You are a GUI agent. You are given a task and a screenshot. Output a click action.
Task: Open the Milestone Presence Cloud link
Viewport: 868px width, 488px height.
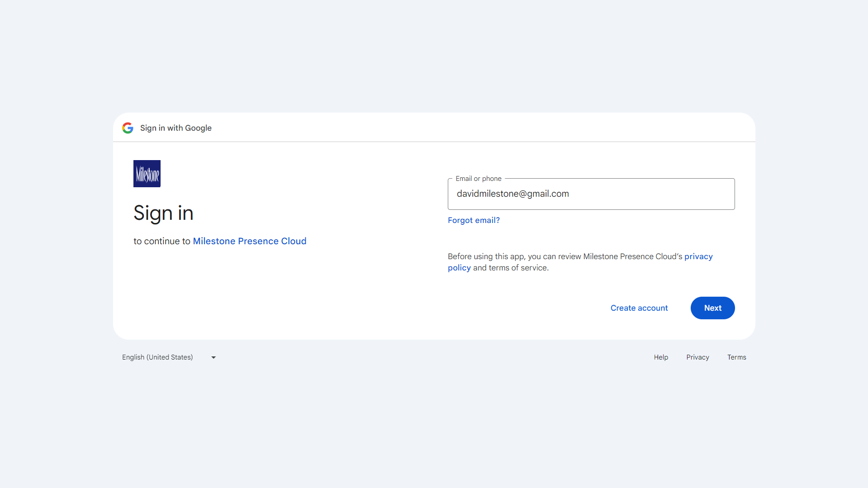tap(250, 241)
